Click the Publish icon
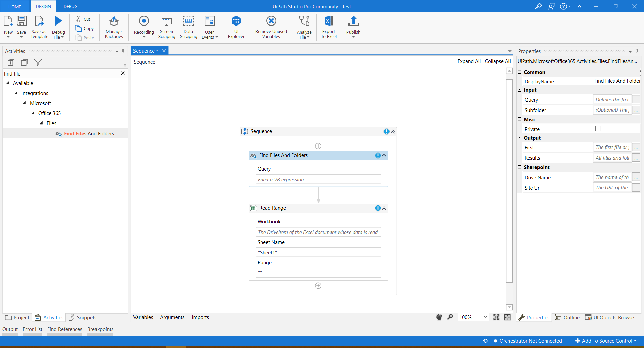Image resolution: width=644 pixels, height=348 pixels. tap(354, 21)
